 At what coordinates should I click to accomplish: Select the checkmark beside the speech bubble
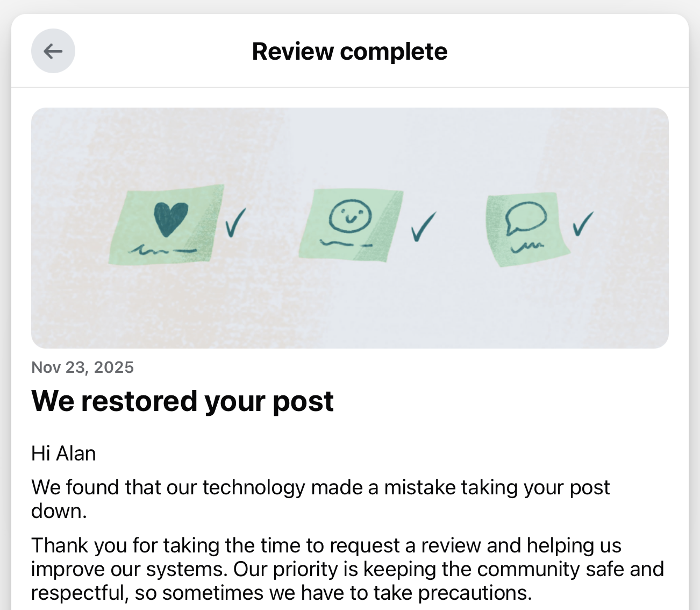582,226
